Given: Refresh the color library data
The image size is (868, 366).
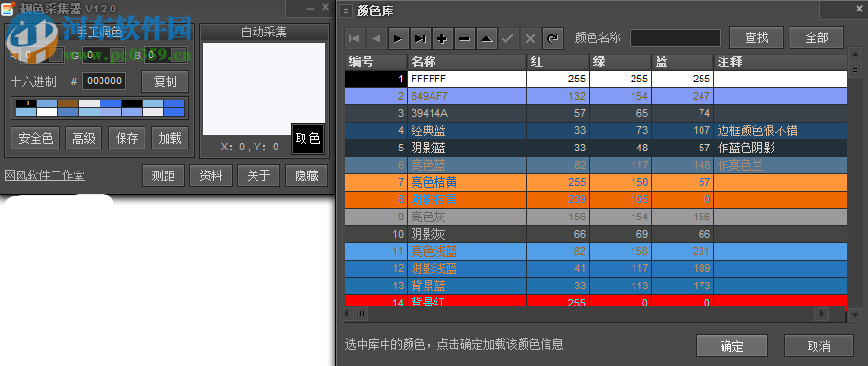Looking at the screenshot, I should point(552,38).
